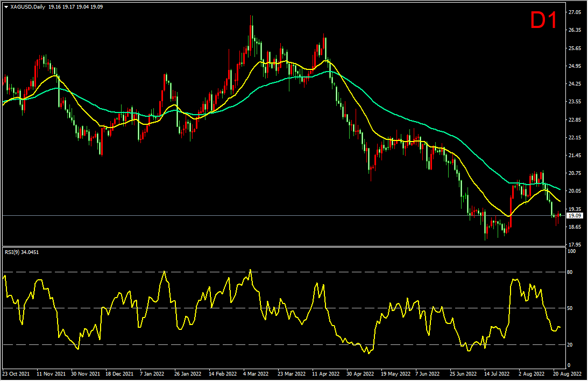Click the RSI scale value 50
The width and height of the screenshot is (588, 381).
[570, 308]
